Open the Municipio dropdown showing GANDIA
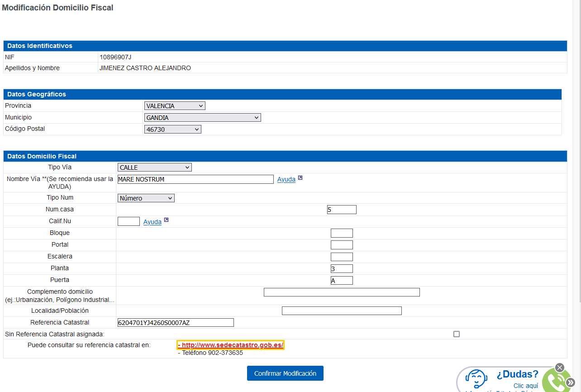Viewport: 581px width, 392px height. point(203,118)
